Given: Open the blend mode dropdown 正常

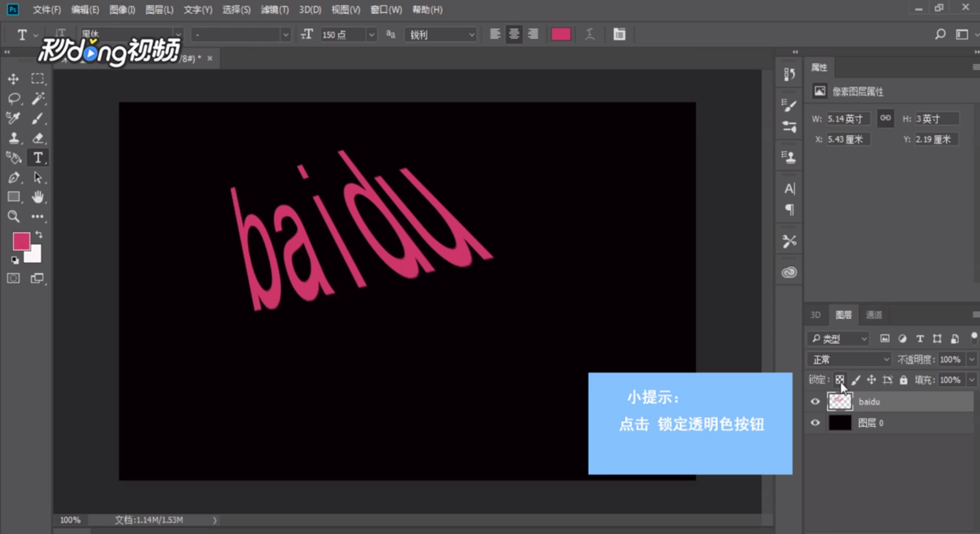Looking at the screenshot, I should [x=849, y=360].
